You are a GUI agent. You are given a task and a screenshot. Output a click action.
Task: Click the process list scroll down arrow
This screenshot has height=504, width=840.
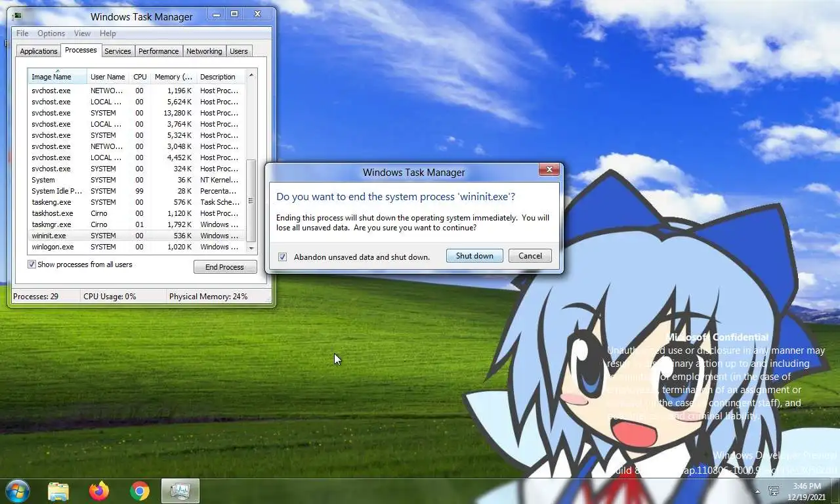[x=251, y=248]
